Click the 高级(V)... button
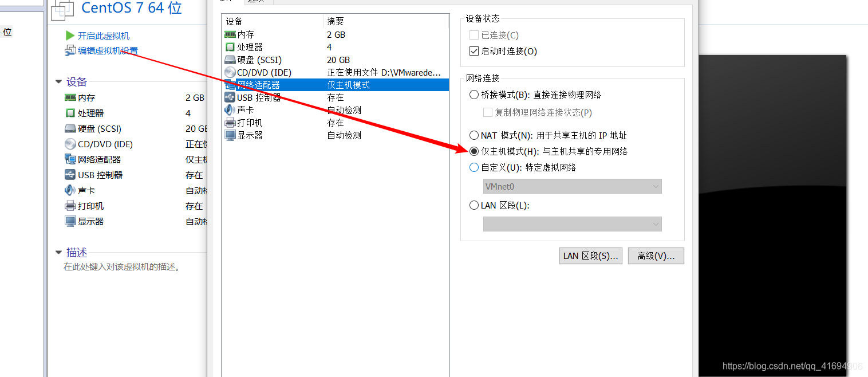868x377 pixels. [x=656, y=256]
